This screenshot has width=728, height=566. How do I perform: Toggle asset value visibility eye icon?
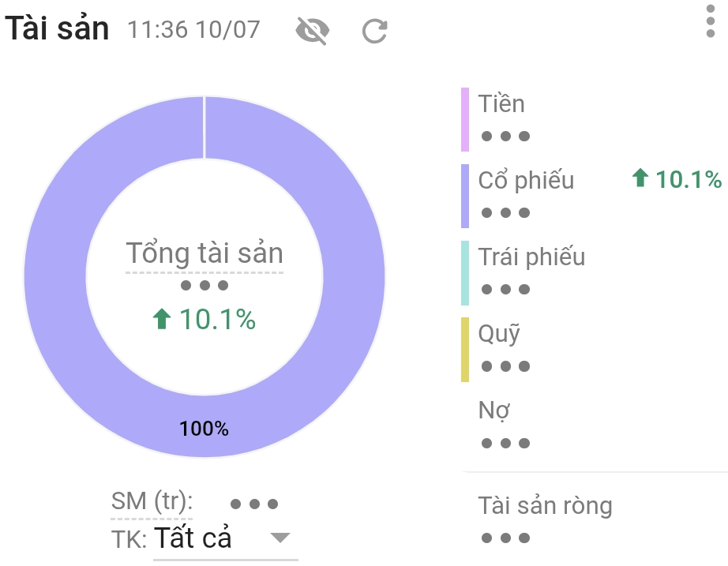pos(313,31)
